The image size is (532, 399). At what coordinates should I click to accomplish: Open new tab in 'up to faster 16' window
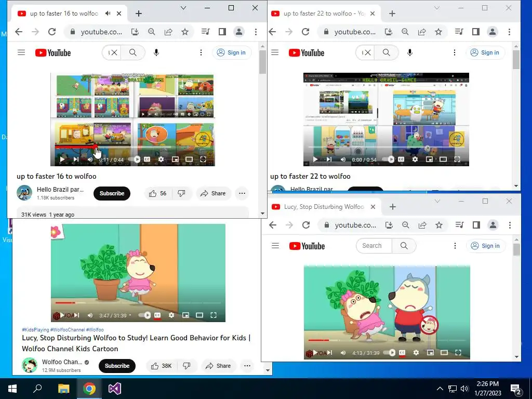pos(138,14)
